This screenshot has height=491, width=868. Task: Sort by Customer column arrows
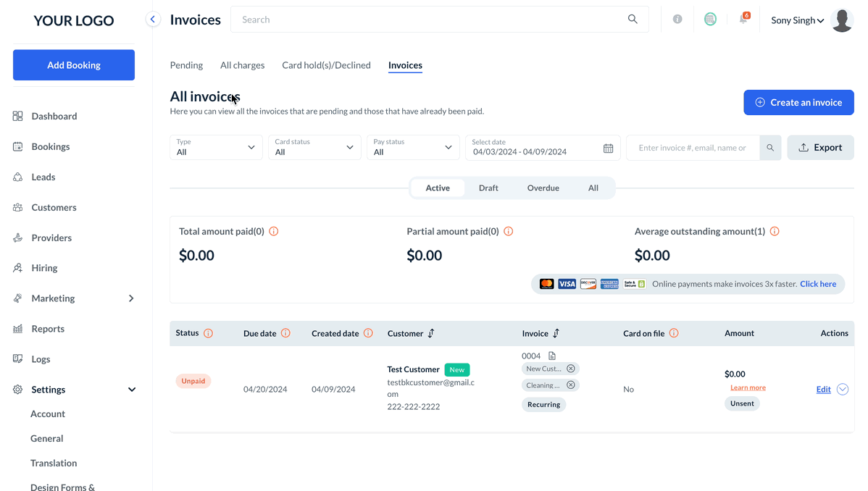431,334
